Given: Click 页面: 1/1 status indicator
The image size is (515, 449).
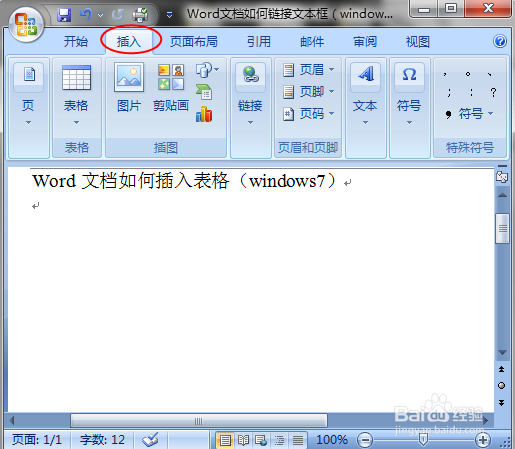Looking at the screenshot, I should coord(37,440).
